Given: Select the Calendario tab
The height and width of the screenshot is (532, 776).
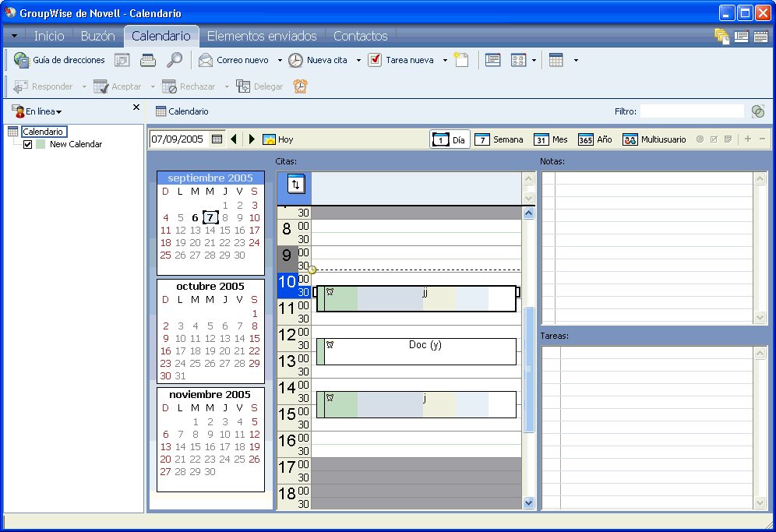Looking at the screenshot, I should (160, 36).
